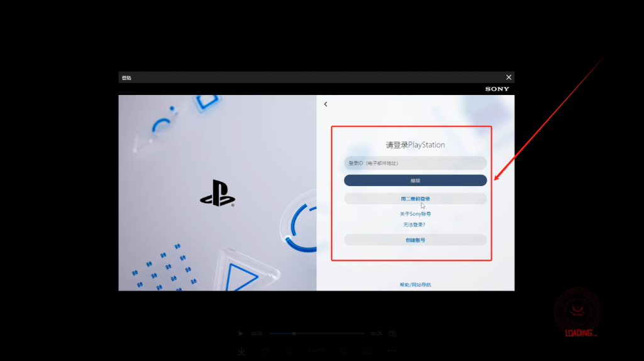Open the 帮助/网站导航 help link
The image size is (644, 361).
click(415, 285)
